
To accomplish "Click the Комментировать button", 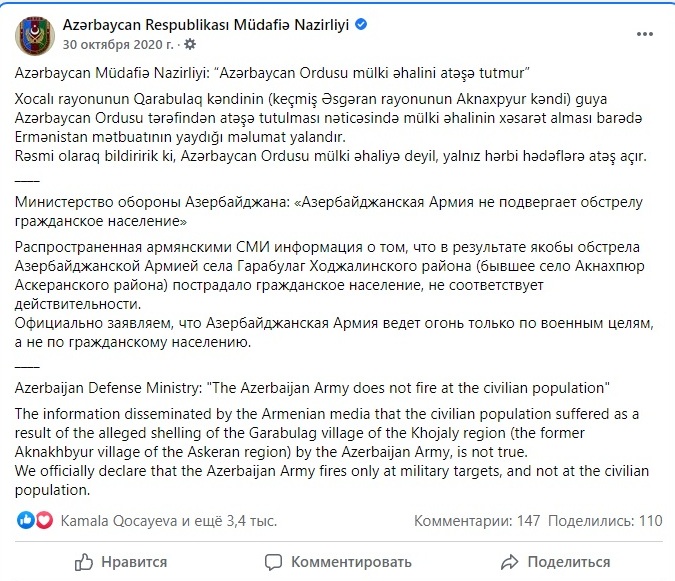I will 338,562.
